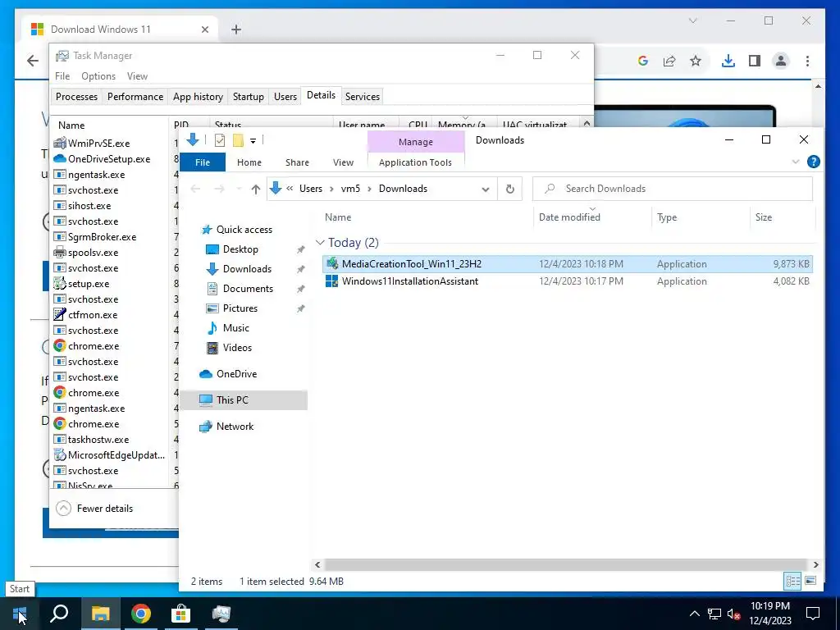The height and width of the screenshot is (630, 840).
Task: Open Chrome downloads icon in toolbar
Action: tap(728, 61)
